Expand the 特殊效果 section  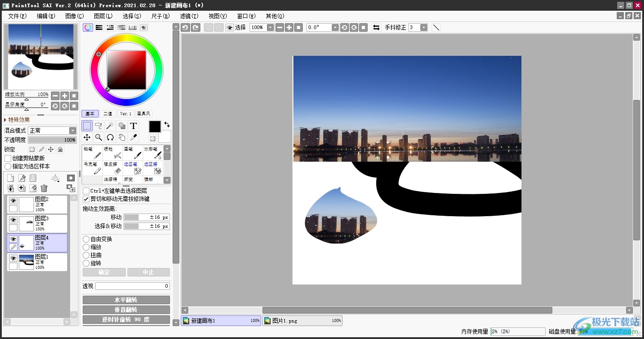point(17,120)
